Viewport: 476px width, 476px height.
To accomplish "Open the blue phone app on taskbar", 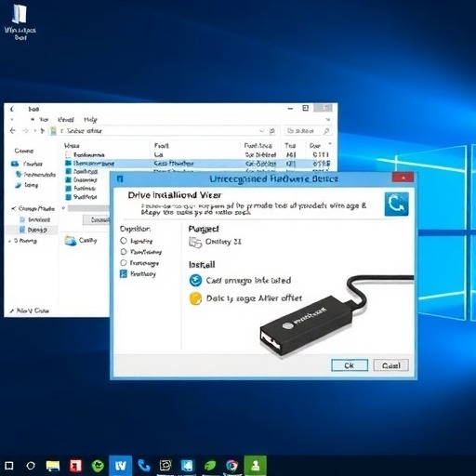I will 144,466.
